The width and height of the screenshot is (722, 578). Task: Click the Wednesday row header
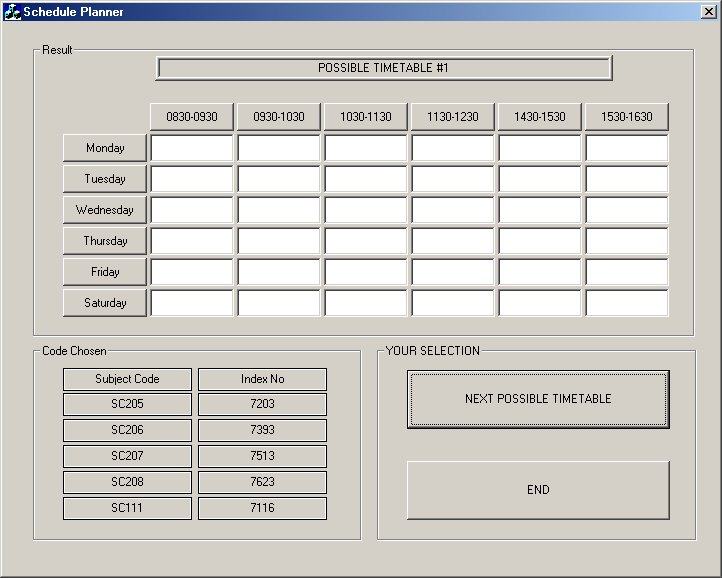coord(105,210)
